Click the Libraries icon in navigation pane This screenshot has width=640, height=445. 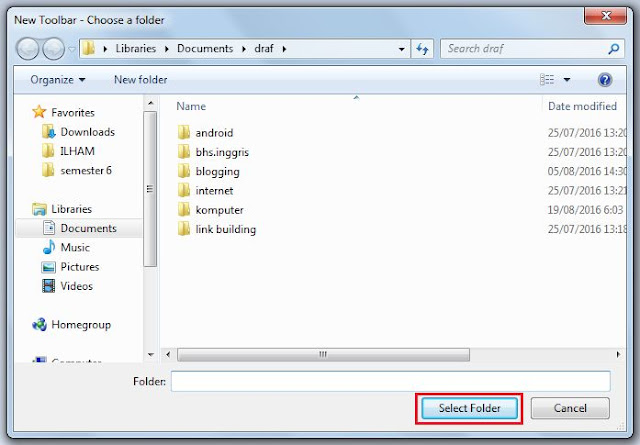coord(39,209)
